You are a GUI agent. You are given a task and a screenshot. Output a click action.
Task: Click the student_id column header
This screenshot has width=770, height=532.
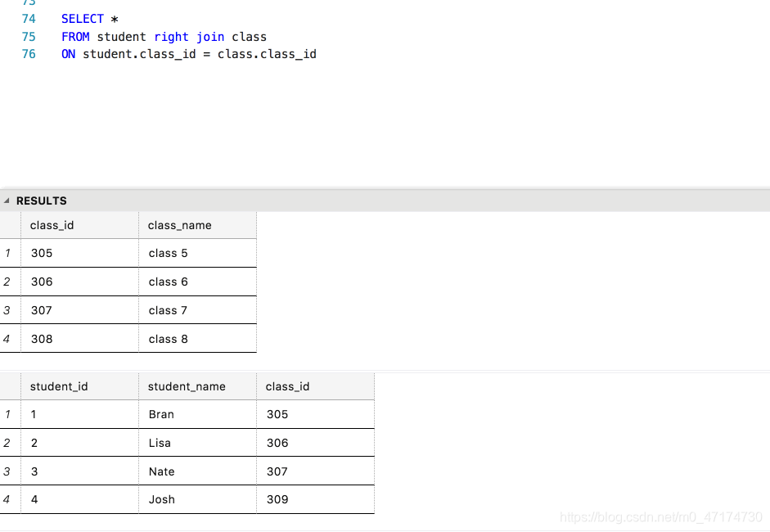pyautogui.click(x=80, y=386)
